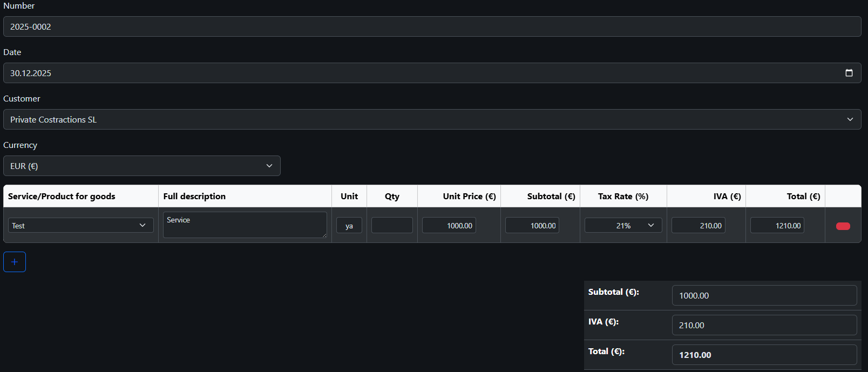Edit the Unit Price 1000.00 field
868x372 pixels.
(449, 226)
